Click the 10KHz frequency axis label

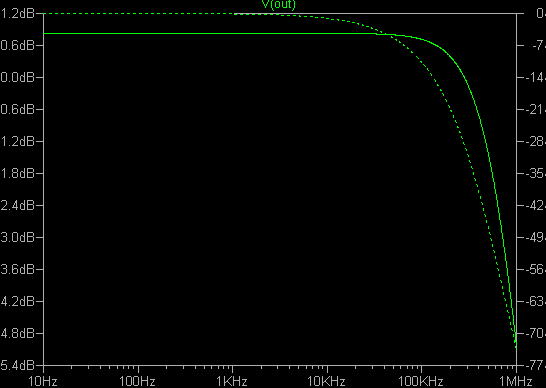tap(326, 381)
